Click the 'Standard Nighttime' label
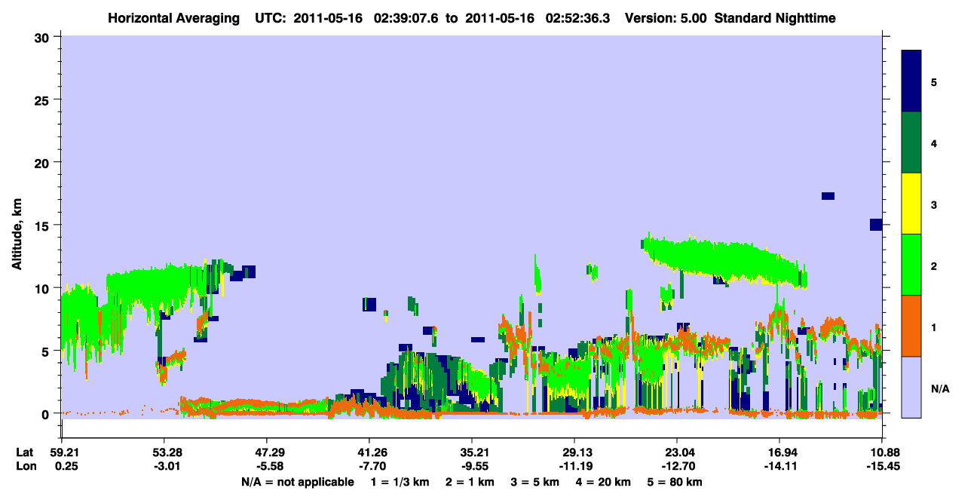The height and width of the screenshot is (503, 980). pos(774,18)
